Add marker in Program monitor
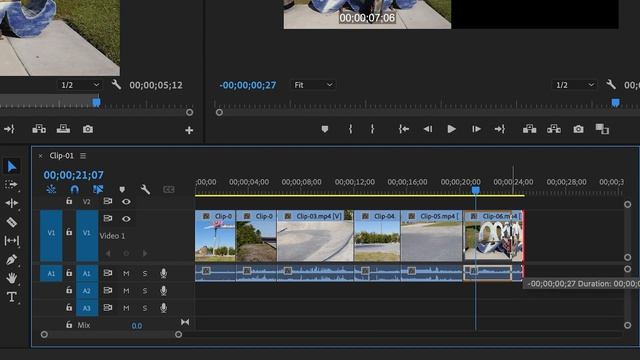This screenshot has height=360, width=640. 324,129
